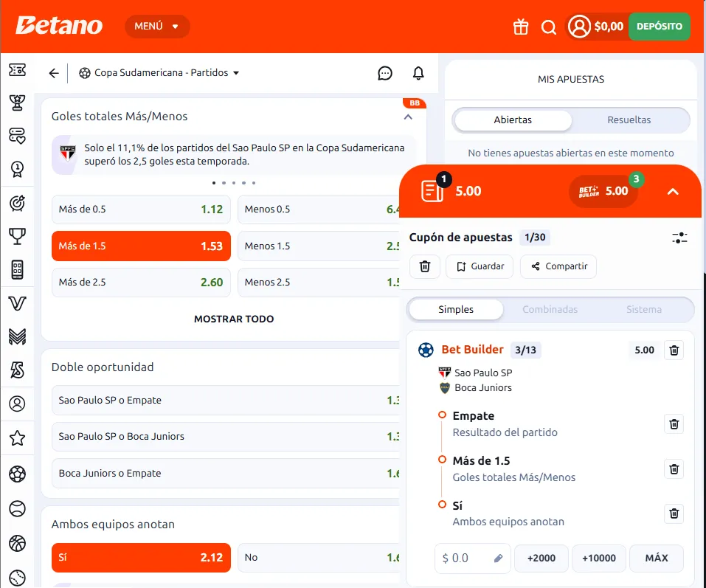Open the star trophy sidebar icon
This screenshot has height=588, width=706.
pyautogui.click(x=17, y=103)
